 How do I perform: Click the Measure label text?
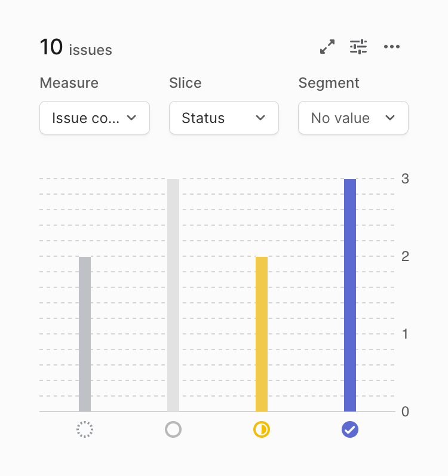click(x=69, y=83)
